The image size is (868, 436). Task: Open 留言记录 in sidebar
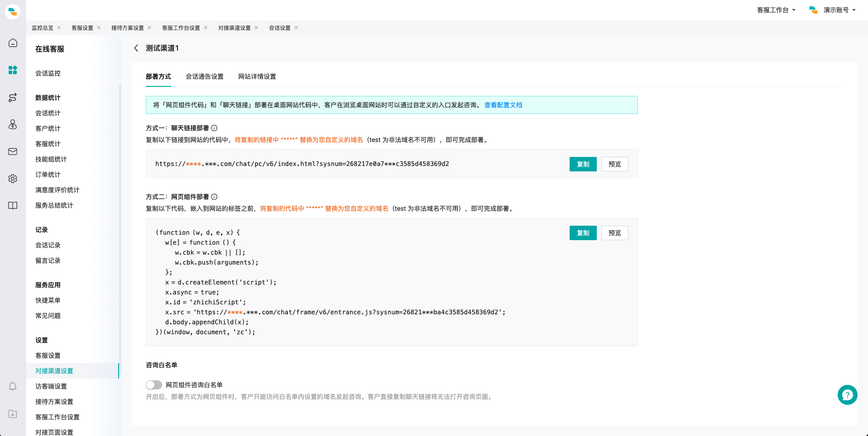point(48,261)
